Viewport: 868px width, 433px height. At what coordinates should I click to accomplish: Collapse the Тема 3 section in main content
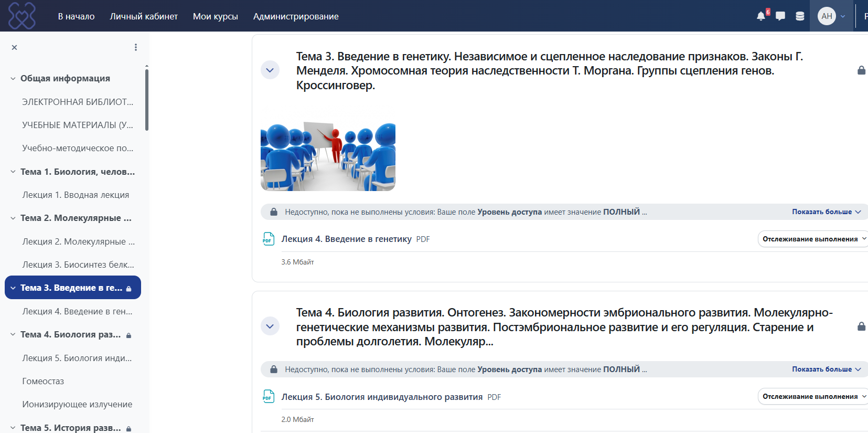tap(270, 70)
